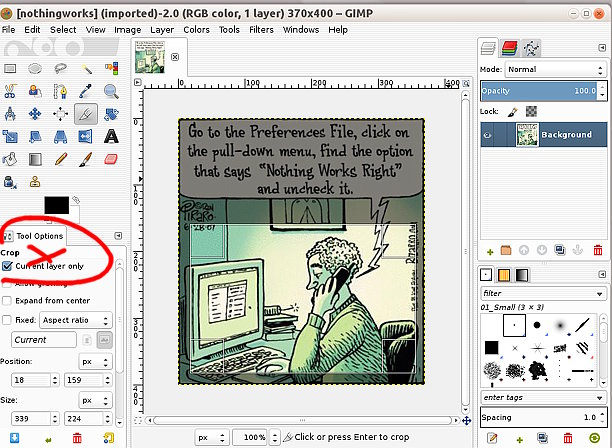Screen dimensions: 612x448
Task: Switch crop orientation to landscape
Action: 105,340
